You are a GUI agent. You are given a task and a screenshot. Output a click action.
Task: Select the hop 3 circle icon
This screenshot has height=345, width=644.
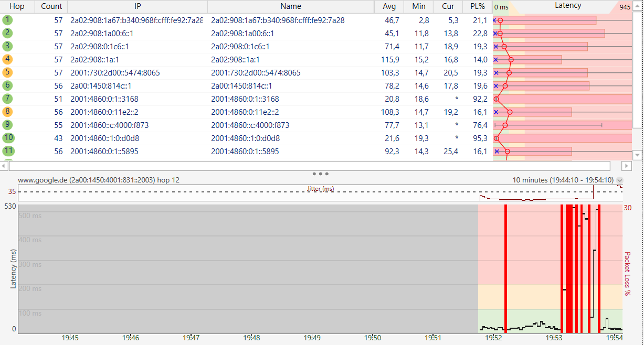[7, 46]
